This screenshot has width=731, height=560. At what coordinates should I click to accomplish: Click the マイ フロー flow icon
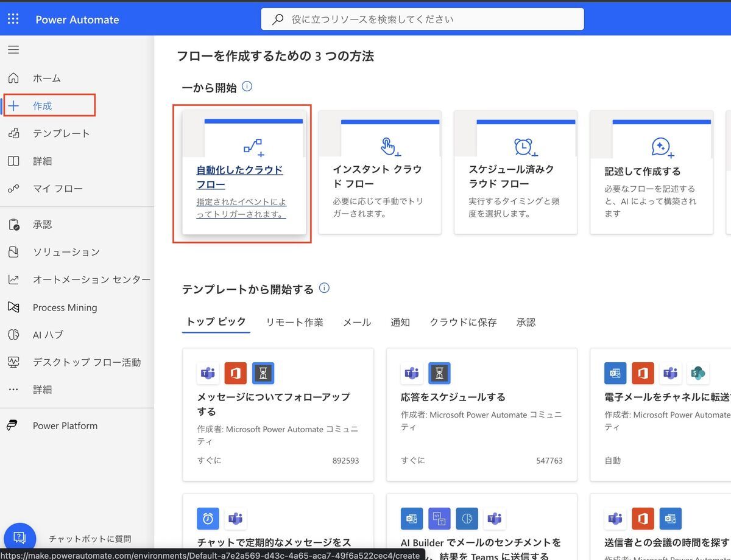coord(13,189)
